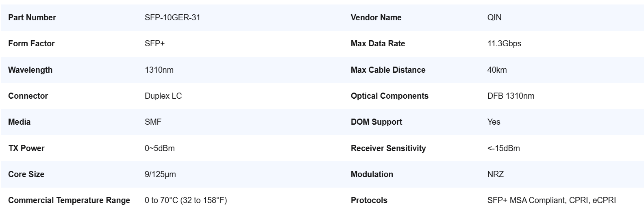Viewport: 644px width, 212px height.
Task: Click the TX Power 0~5dBm value
Action: [160, 148]
